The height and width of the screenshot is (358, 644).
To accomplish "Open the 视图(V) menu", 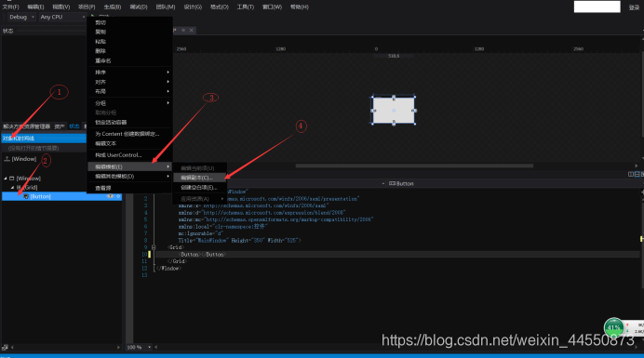I will click(60, 7).
